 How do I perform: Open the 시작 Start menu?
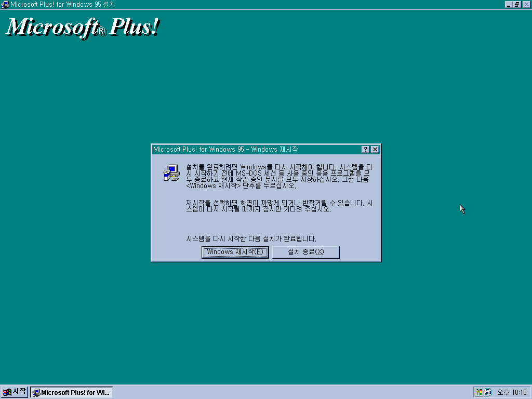(14, 392)
